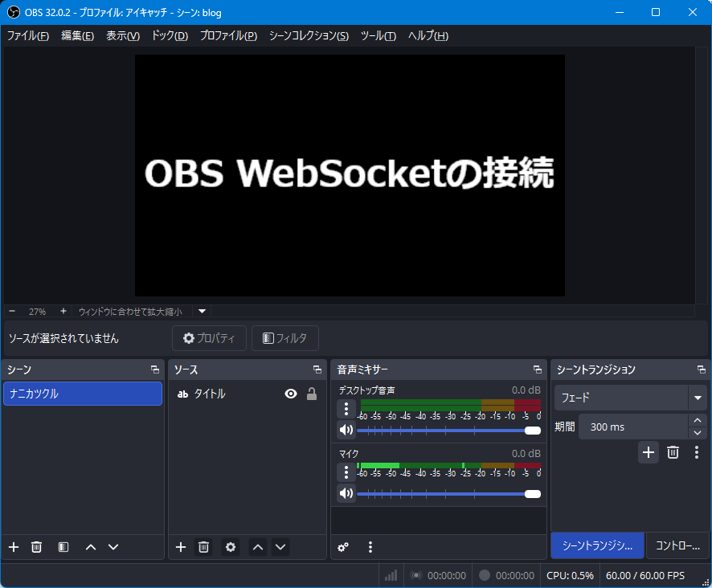Viewport: 712px width, 588px height.
Task: Open the タイトル source properties gear
Action: coord(230,547)
